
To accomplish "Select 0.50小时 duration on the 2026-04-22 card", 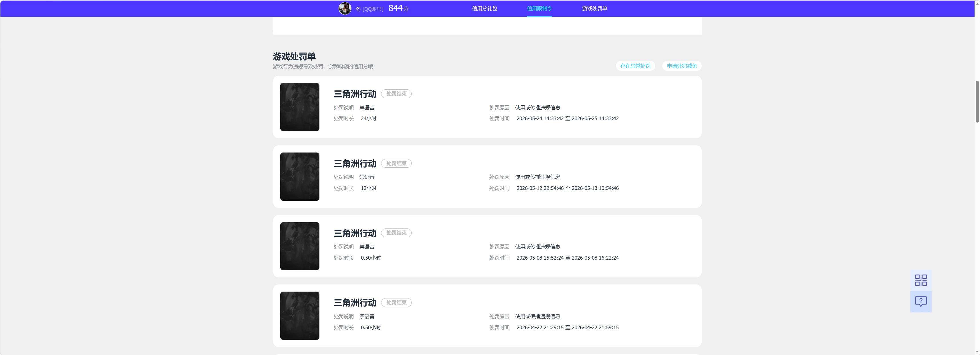I will click(x=371, y=327).
